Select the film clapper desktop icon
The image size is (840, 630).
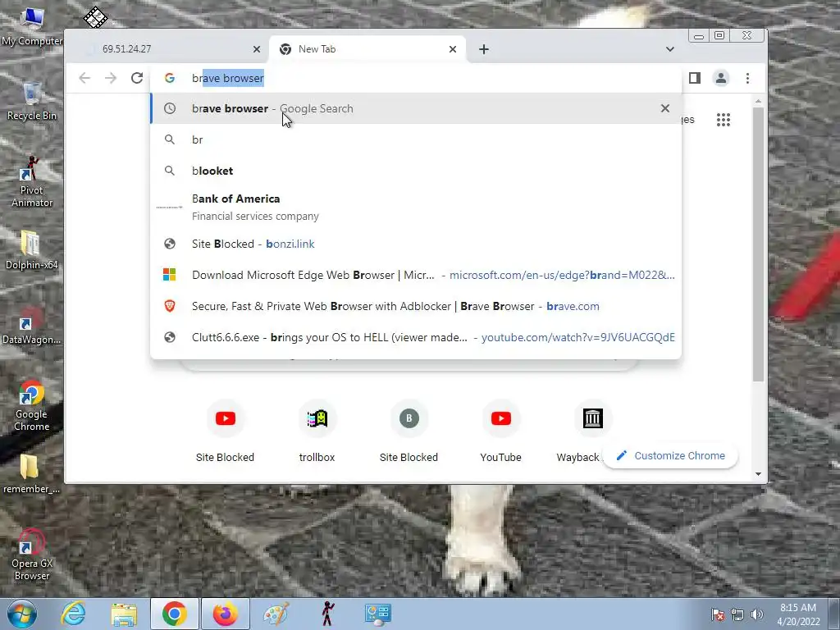(x=95, y=17)
